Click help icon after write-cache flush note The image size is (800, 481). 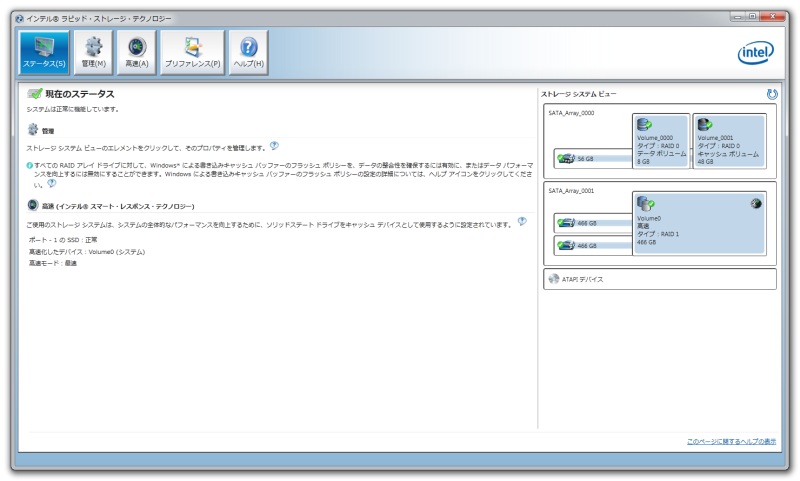coord(52,183)
